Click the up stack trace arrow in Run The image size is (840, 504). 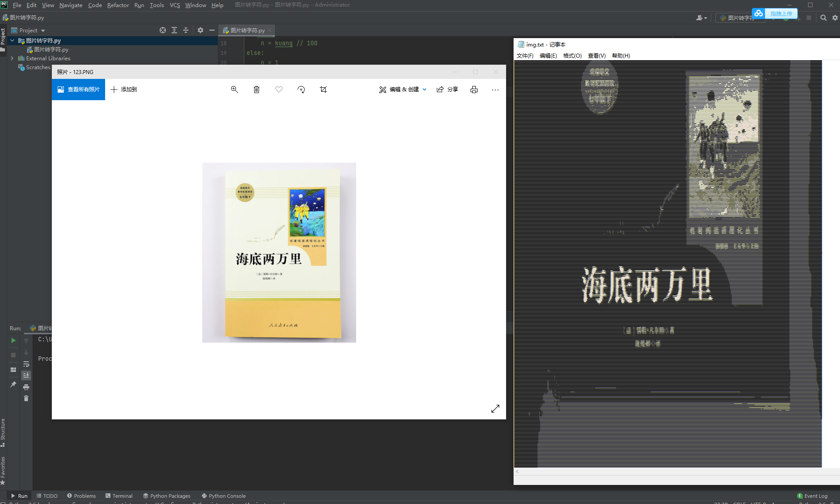click(26, 341)
